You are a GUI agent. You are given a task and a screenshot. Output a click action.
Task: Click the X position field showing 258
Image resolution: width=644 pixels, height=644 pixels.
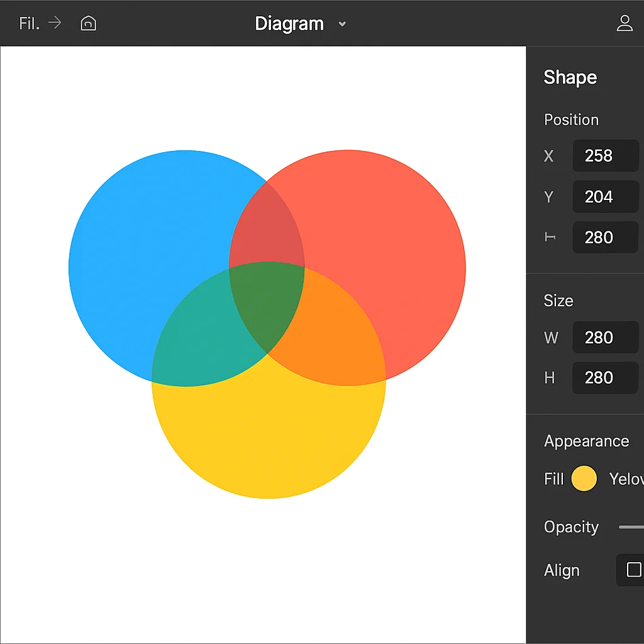pyautogui.click(x=605, y=156)
